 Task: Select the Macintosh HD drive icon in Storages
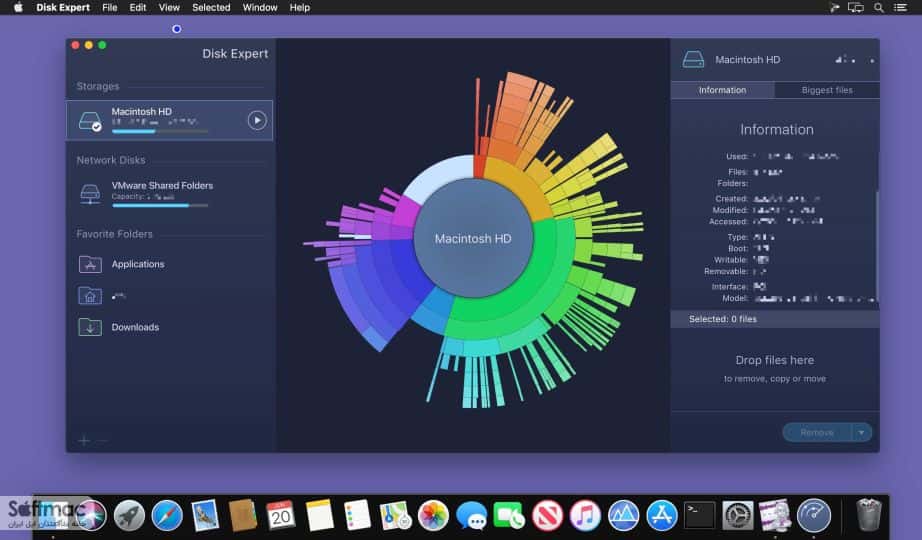pos(90,121)
